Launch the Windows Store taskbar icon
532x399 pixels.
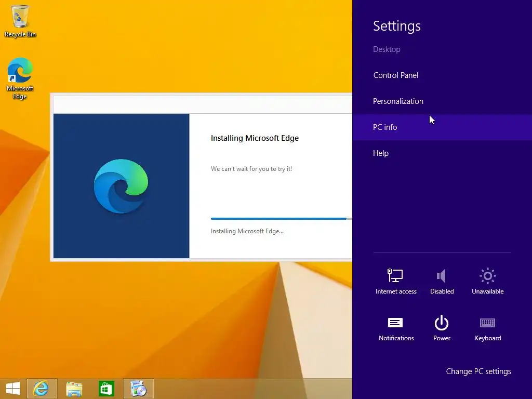[x=106, y=389]
